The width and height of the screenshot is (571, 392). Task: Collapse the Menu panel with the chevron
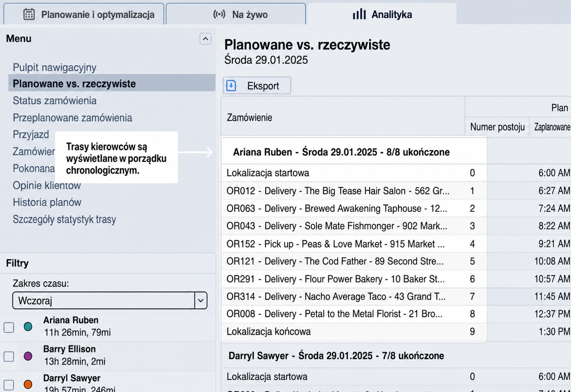[x=205, y=39]
